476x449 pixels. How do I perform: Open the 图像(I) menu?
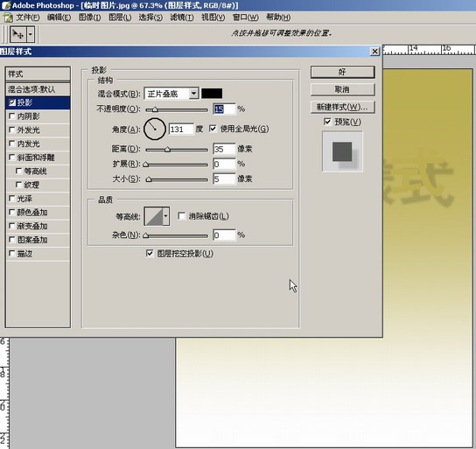[89, 18]
